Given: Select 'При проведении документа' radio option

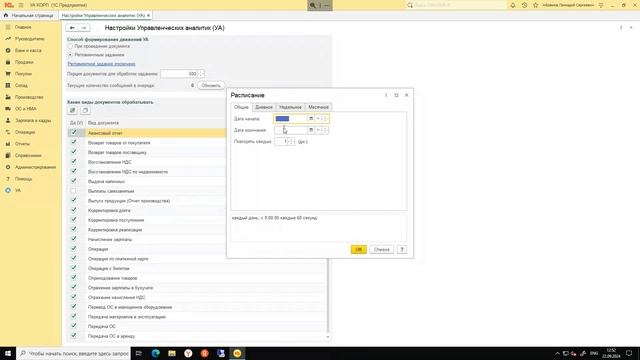Looking at the screenshot, I should tap(70, 47).
